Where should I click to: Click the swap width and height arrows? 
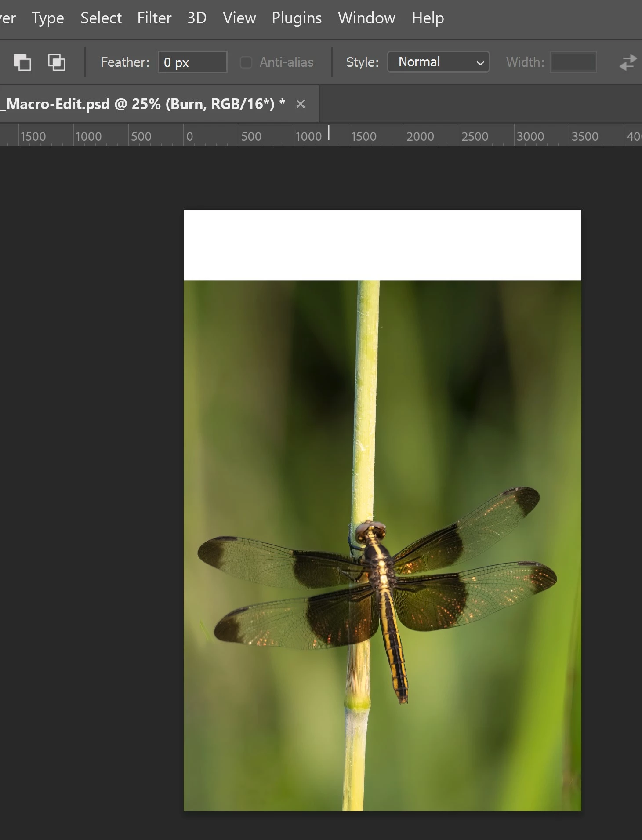[x=628, y=62]
